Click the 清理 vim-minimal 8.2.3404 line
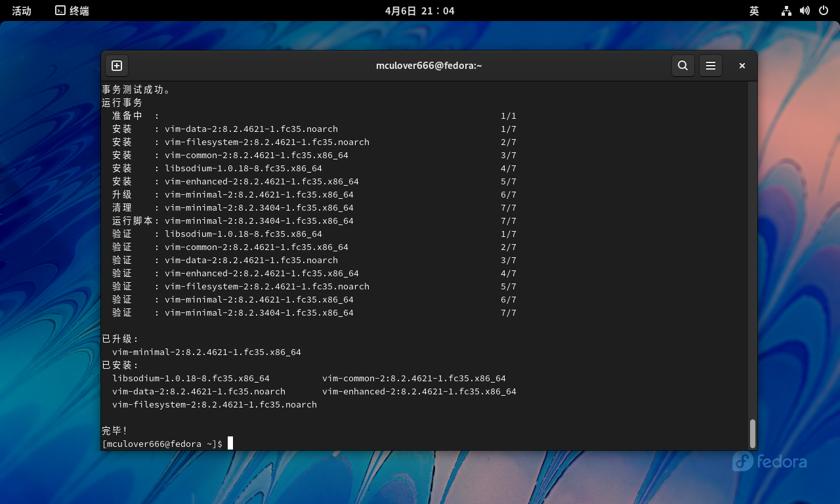The height and width of the screenshot is (504, 840). point(314,207)
